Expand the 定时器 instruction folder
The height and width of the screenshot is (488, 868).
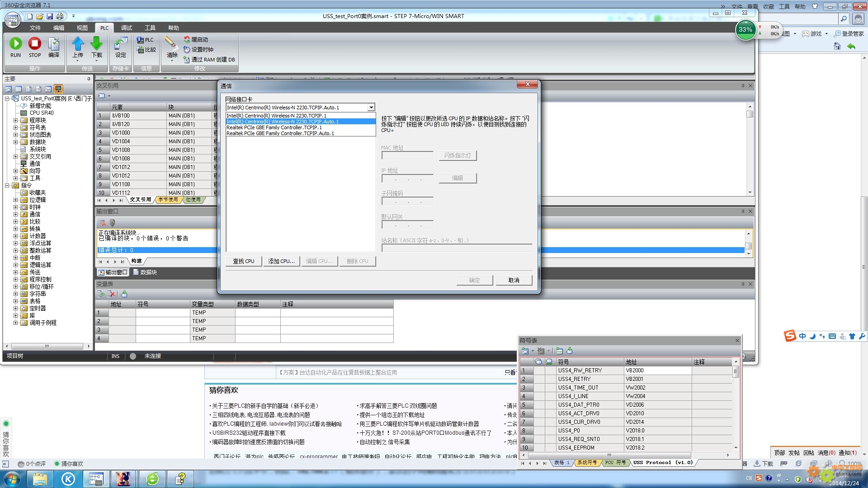click(16, 308)
